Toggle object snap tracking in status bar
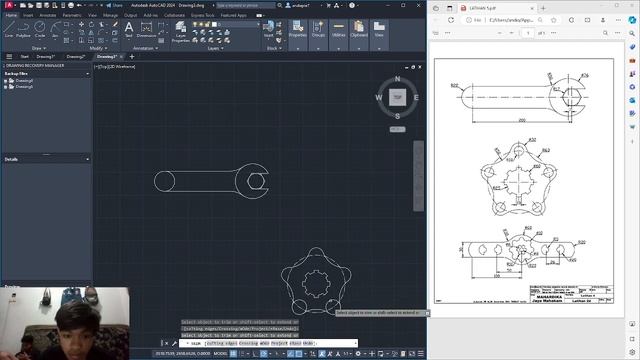The height and width of the screenshot is (360, 640). click(290, 353)
